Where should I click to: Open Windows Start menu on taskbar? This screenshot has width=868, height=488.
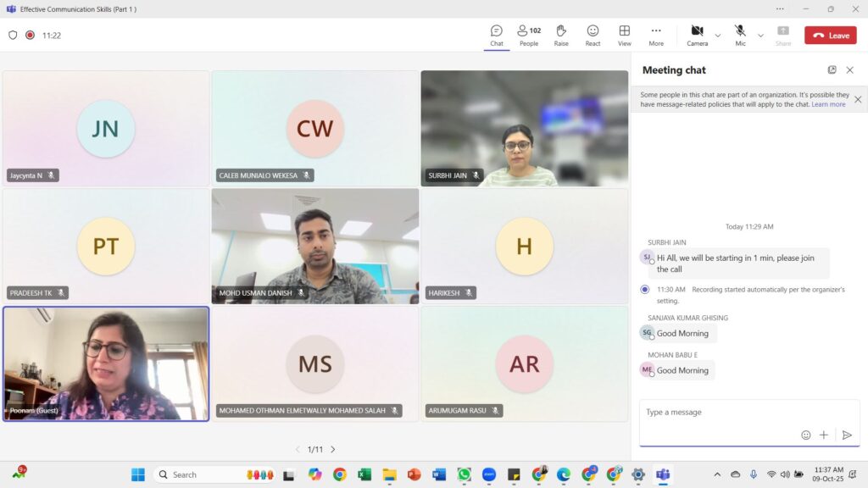[x=137, y=474]
